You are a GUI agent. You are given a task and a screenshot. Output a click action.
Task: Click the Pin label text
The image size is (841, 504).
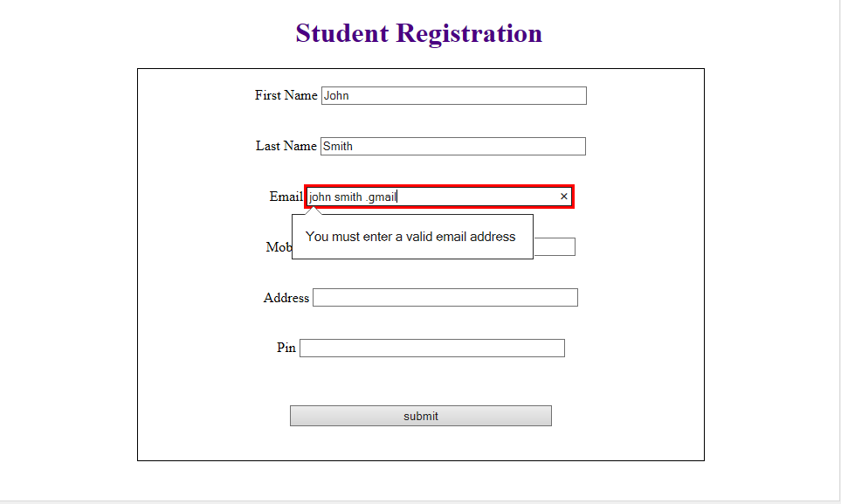click(285, 348)
